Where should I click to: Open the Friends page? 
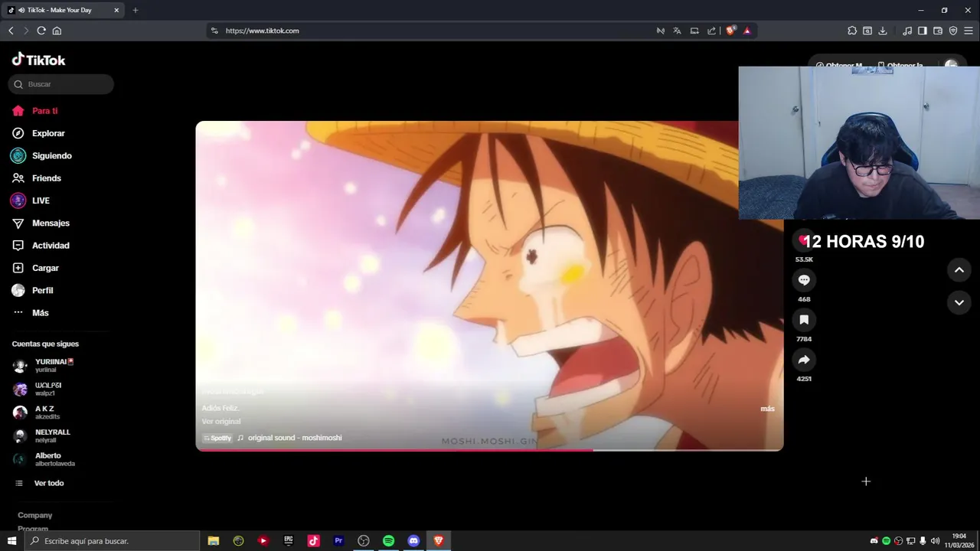pyautogui.click(x=37, y=178)
